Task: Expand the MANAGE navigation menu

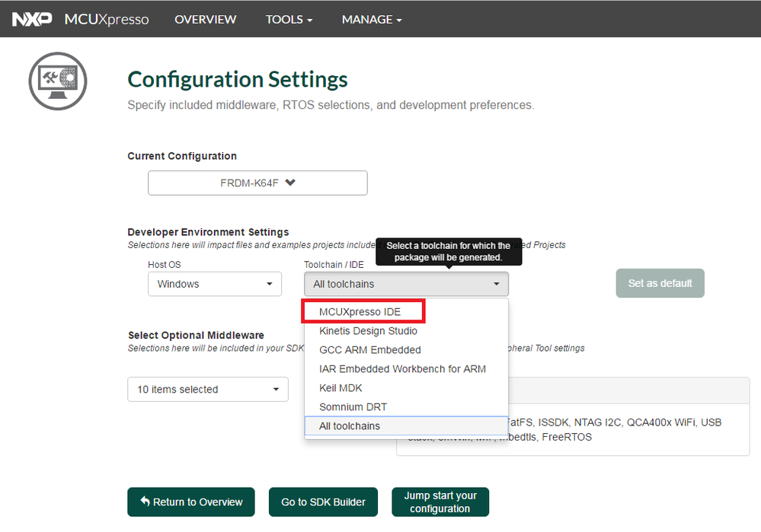Action: coord(371,19)
